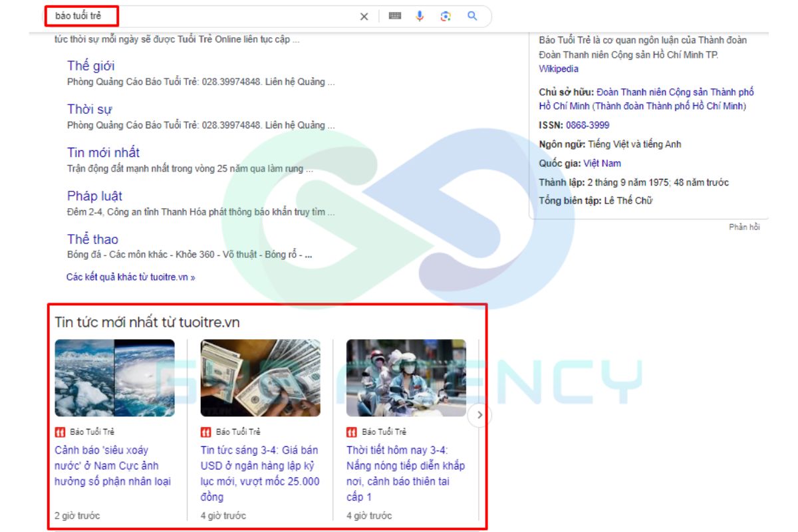Click "Tổng biên tập: Lê Thế Chữ" text

[x=596, y=201]
